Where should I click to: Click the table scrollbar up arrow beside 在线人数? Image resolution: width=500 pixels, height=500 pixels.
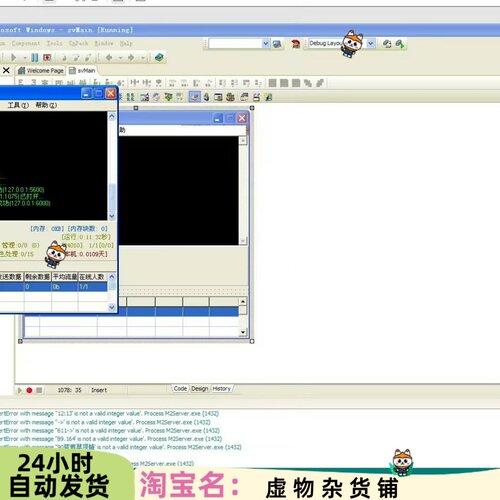pyautogui.click(x=112, y=277)
